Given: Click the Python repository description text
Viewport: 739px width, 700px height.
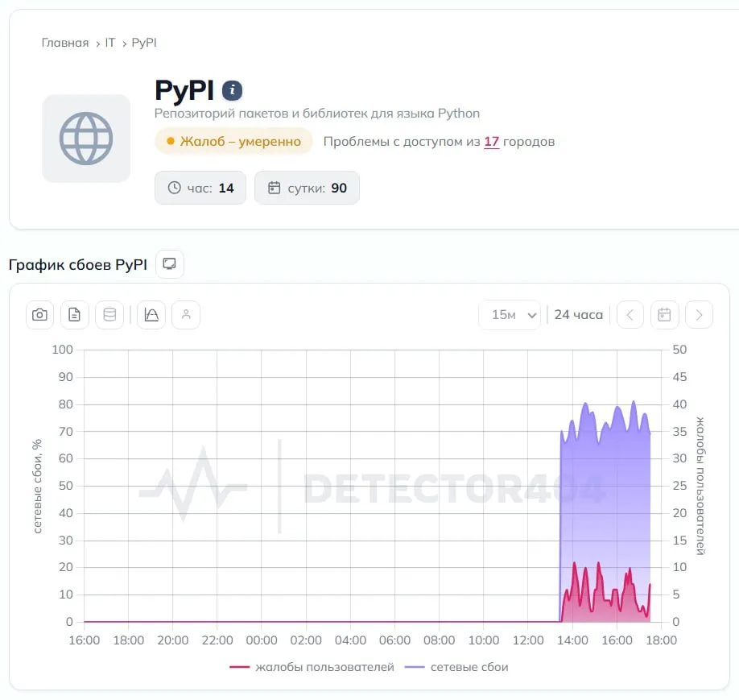Looking at the screenshot, I should tap(317, 114).
